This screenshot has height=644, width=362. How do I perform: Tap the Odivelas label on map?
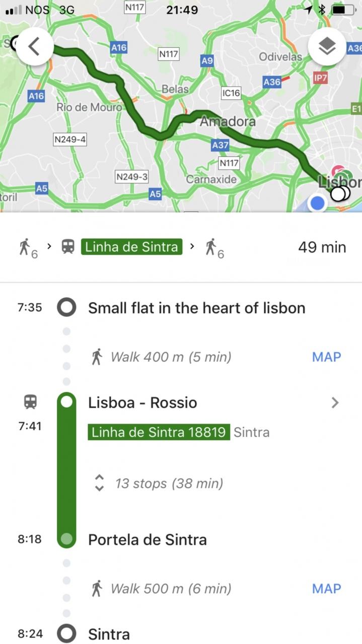coord(280,57)
